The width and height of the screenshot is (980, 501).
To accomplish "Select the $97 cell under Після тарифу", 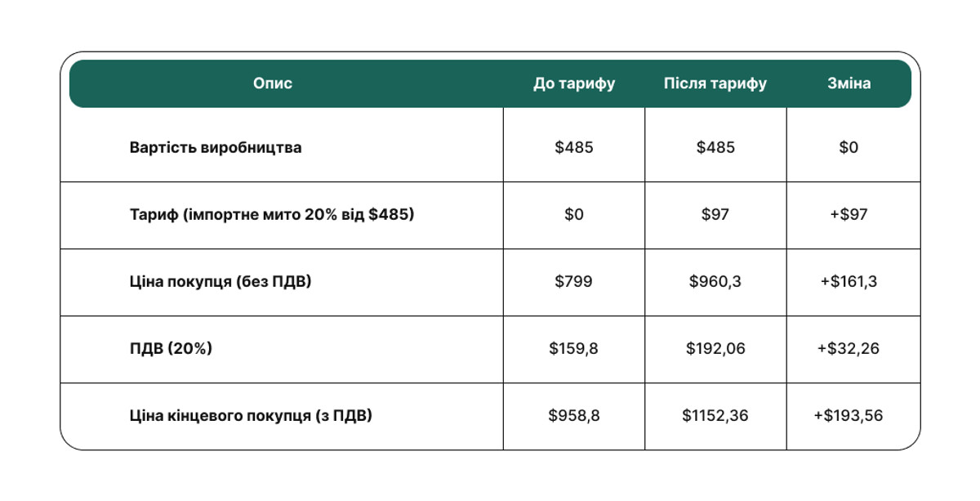I will 715,215.
